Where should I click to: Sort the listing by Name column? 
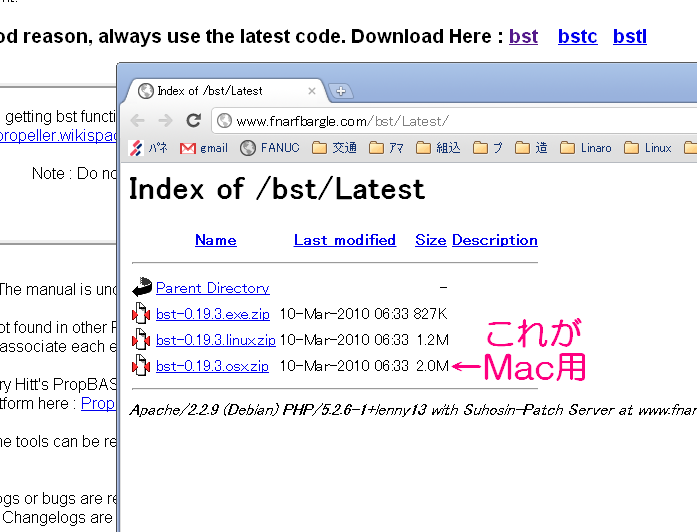tap(215, 240)
